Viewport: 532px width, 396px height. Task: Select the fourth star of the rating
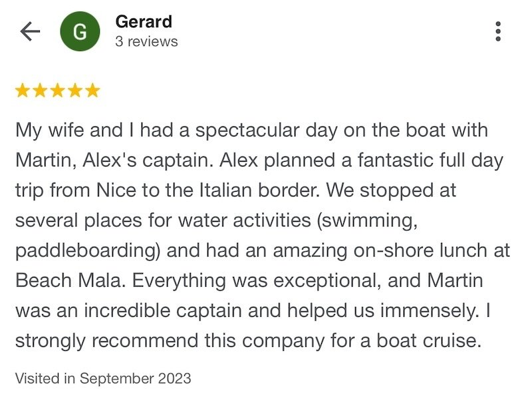pos(75,91)
